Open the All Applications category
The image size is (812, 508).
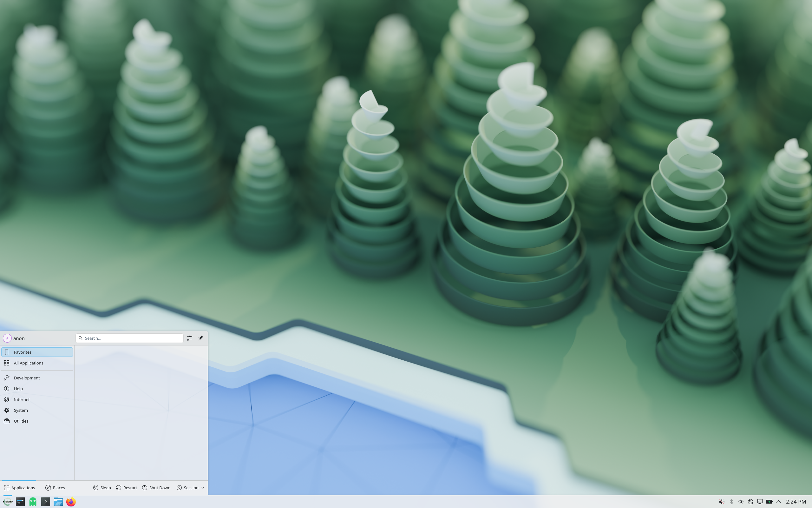[37, 363]
